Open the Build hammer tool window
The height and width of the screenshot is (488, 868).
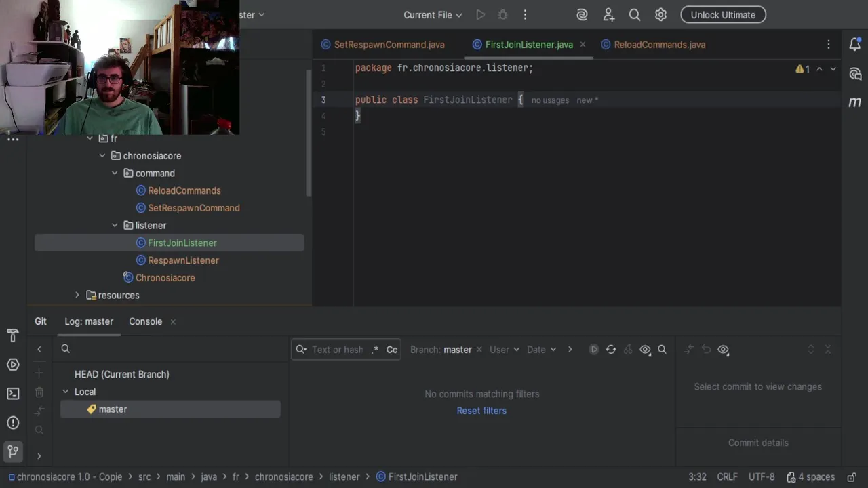13,335
